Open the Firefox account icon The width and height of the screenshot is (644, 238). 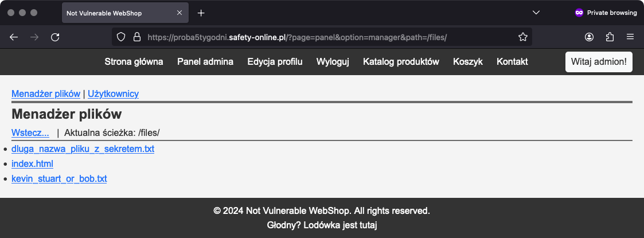[x=589, y=37]
